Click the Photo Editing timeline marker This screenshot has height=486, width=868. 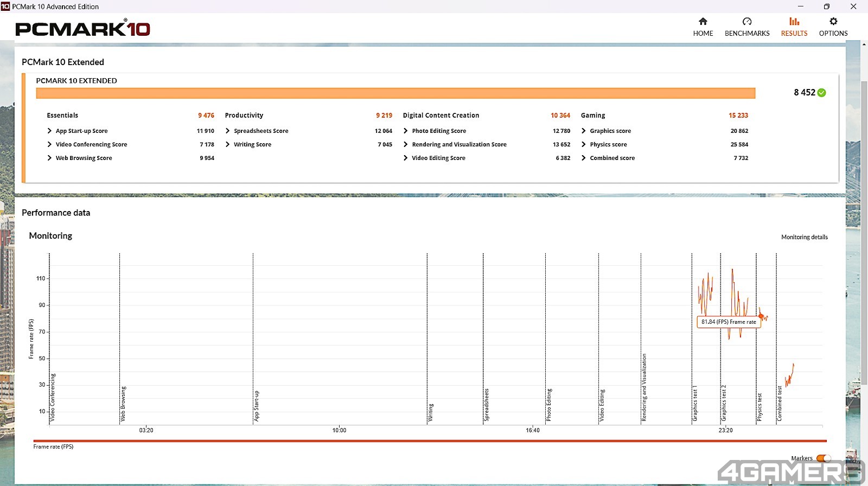549,405
